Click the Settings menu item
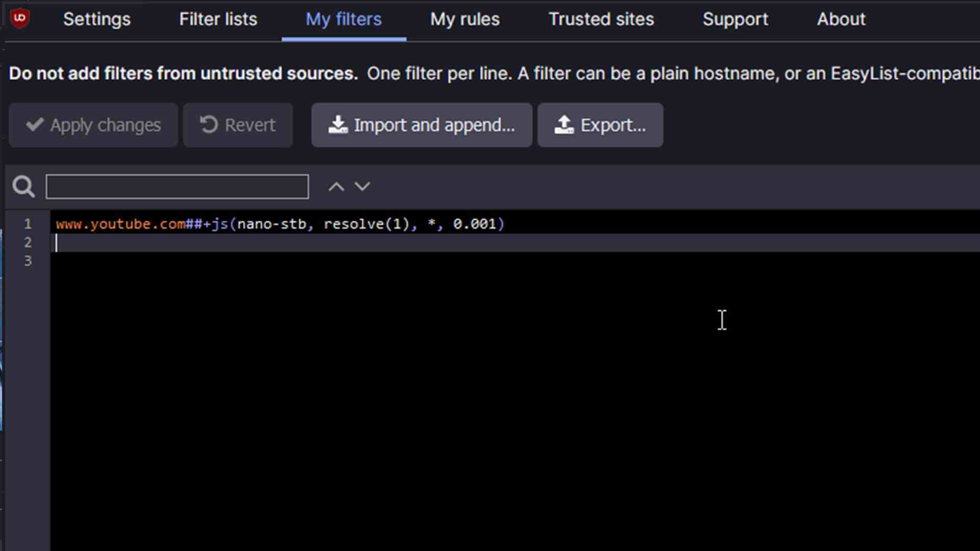980x551 pixels. pos(97,18)
